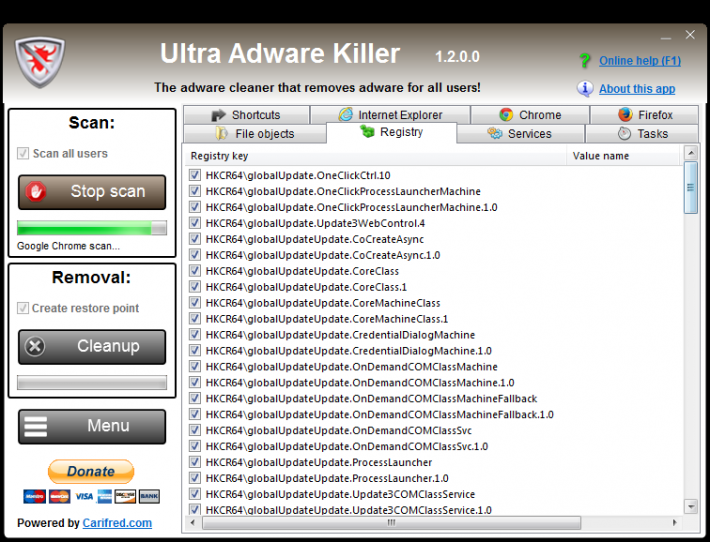The image size is (710, 542).
Task: Toggle the Scan all users checkbox
Action: (x=23, y=153)
